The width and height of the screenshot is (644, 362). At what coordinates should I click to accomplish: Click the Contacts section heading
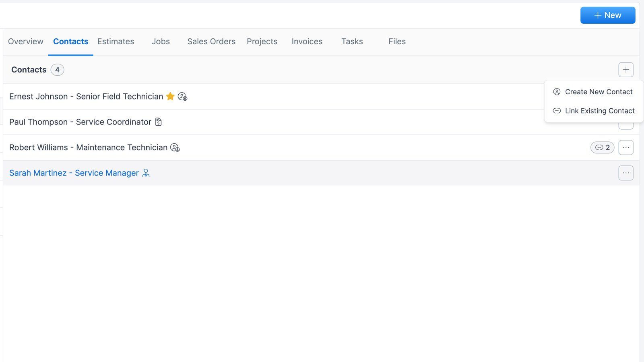[x=29, y=70]
